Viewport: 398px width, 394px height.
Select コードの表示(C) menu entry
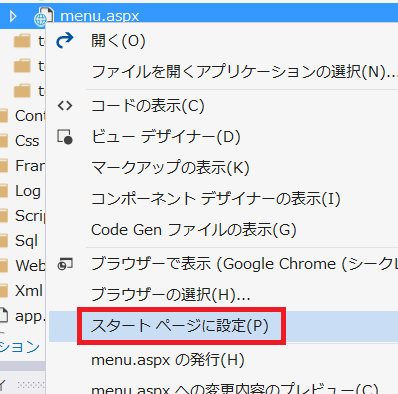click(x=148, y=106)
